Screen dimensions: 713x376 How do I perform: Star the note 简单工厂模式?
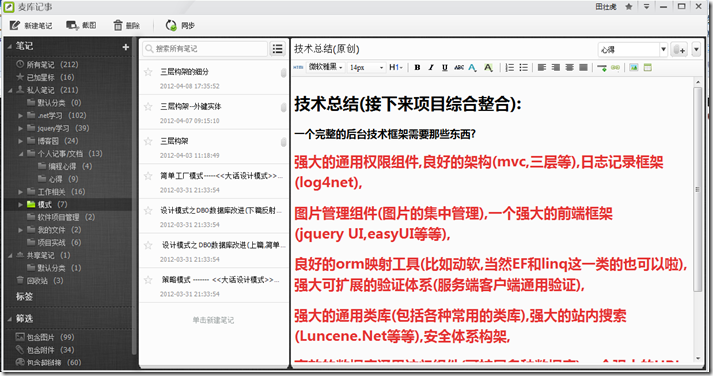coord(148,176)
